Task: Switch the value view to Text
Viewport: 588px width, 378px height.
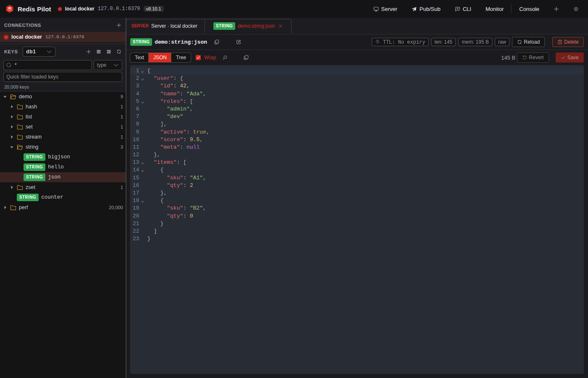Action: point(139,58)
